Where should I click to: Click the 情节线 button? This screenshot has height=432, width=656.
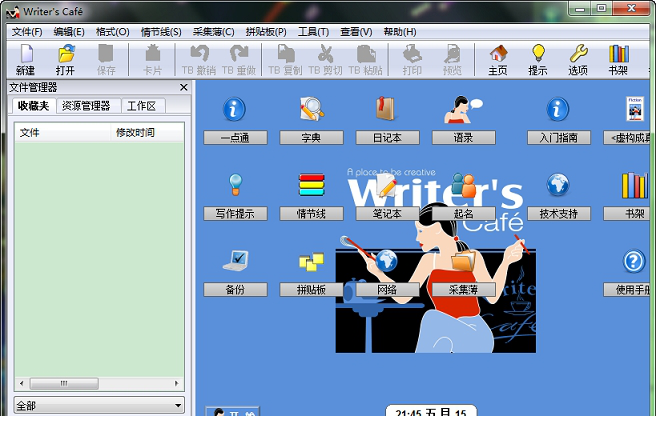point(311,214)
